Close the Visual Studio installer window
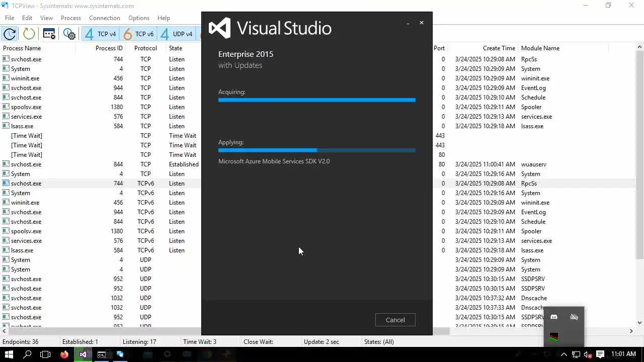Viewport: 644px width, 362px height. pos(422,23)
